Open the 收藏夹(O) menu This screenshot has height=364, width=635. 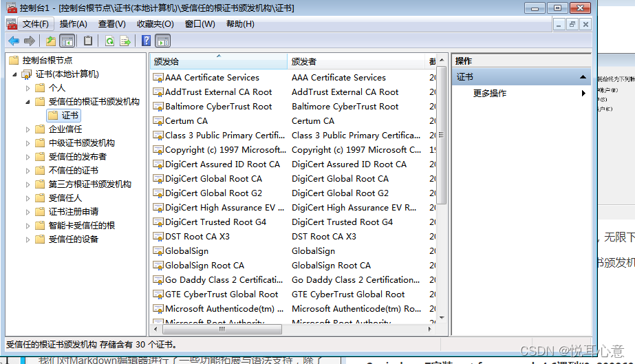[x=155, y=24]
